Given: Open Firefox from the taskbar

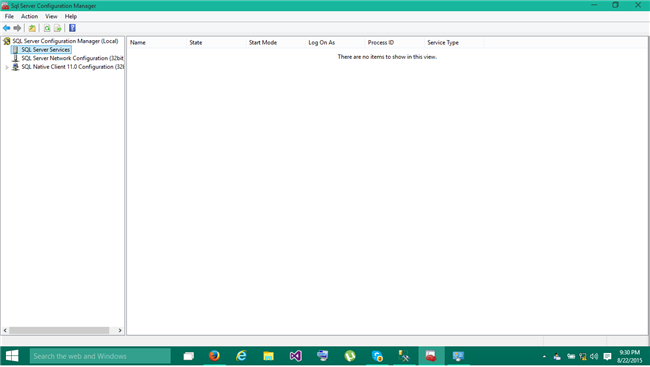Looking at the screenshot, I should (214, 356).
